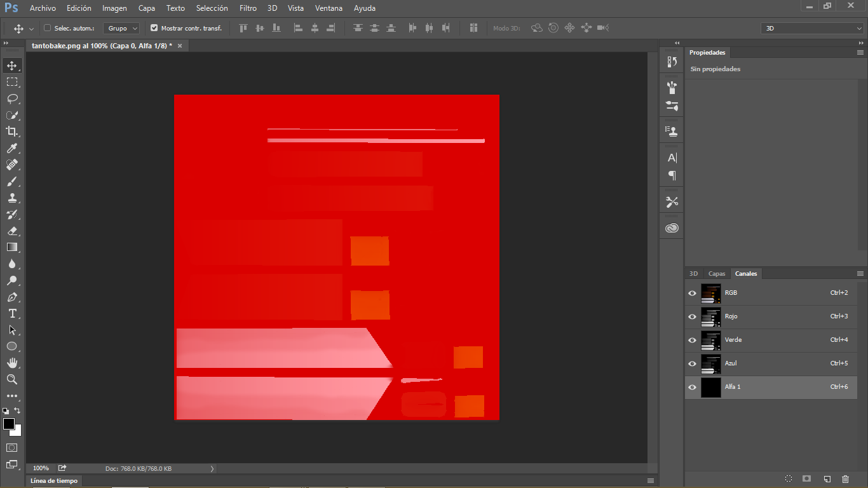This screenshot has width=868, height=488.
Task: Select the Clone Stamp tool
Action: click(12, 198)
